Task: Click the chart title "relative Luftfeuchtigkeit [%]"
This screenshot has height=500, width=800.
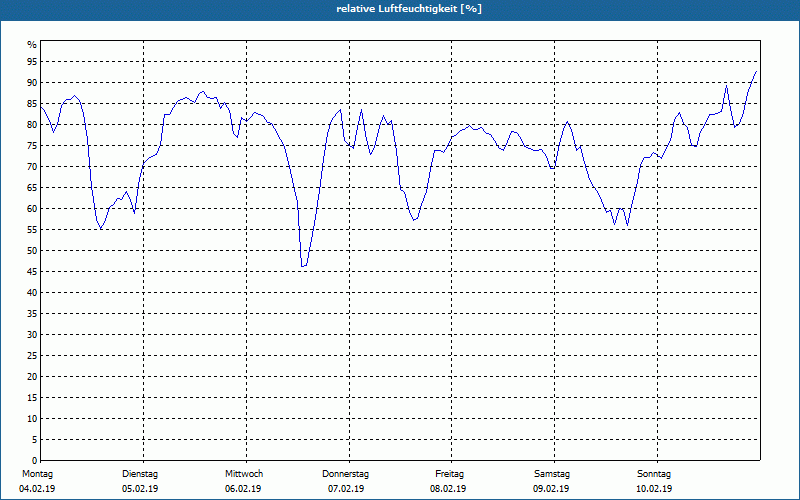Action: 409,9
